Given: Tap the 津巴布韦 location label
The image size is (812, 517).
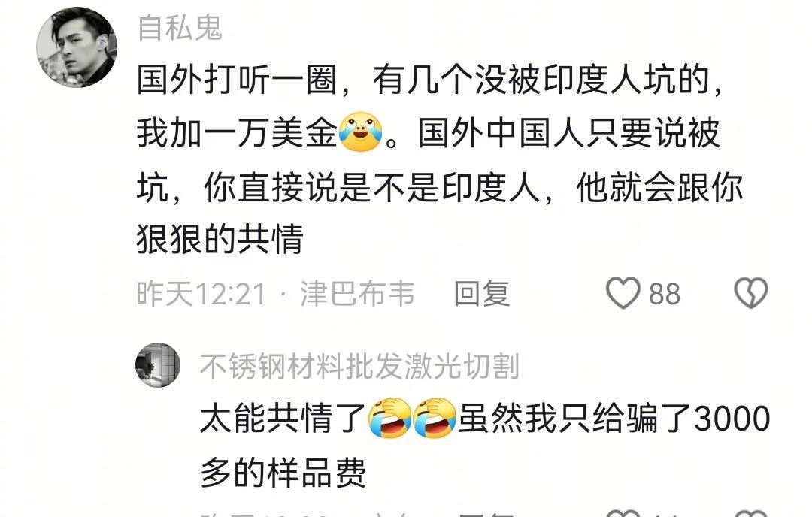Looking at the screenshot, I should (357, 293).
